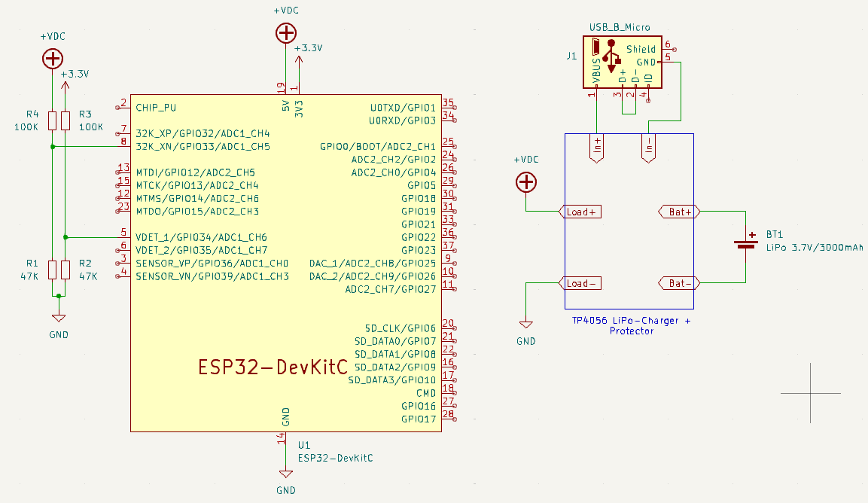Click the DAC_1/ADC2_CH8/GPIO25 pin label
This screenshot has height=503, width=868.
(x=373, y=263)
